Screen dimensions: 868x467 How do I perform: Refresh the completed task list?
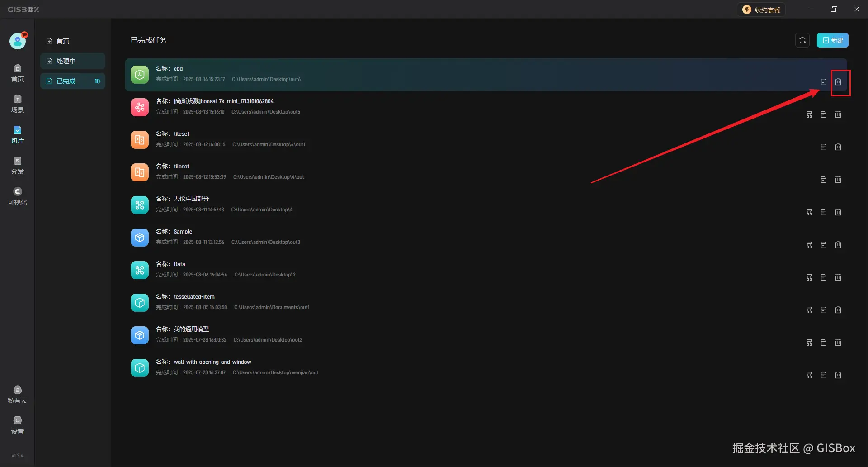tap(802, 40)
